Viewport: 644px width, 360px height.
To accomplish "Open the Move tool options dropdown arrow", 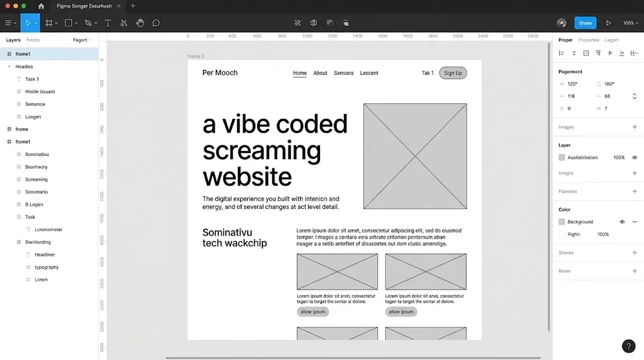I will click(36, 23).
